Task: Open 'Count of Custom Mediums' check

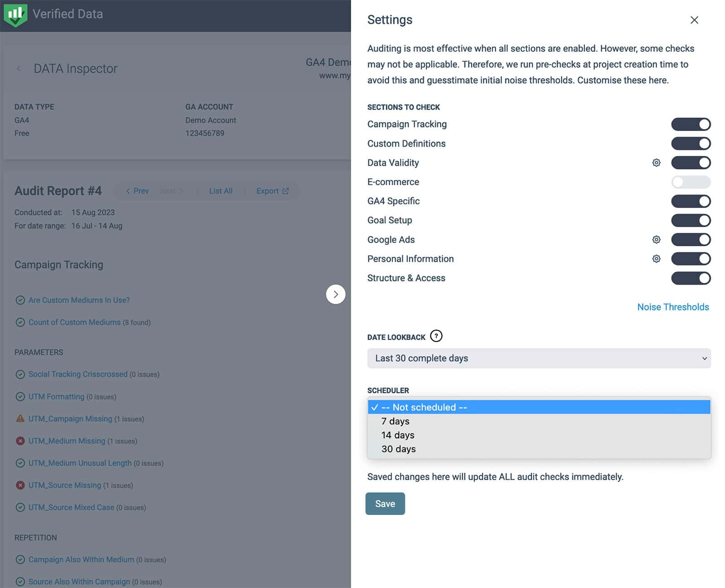Action: [74, 322]
